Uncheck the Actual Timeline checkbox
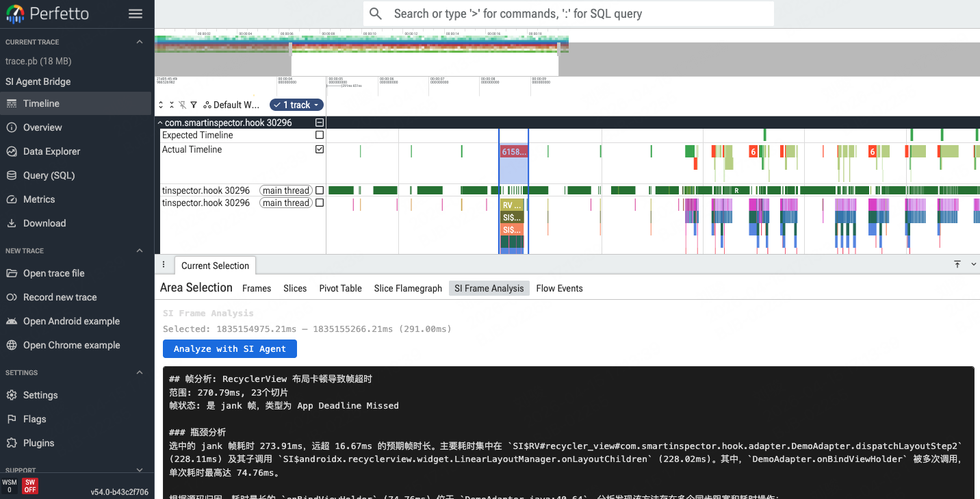This screenshot has width=980, height=499. (x=319, y=149)
